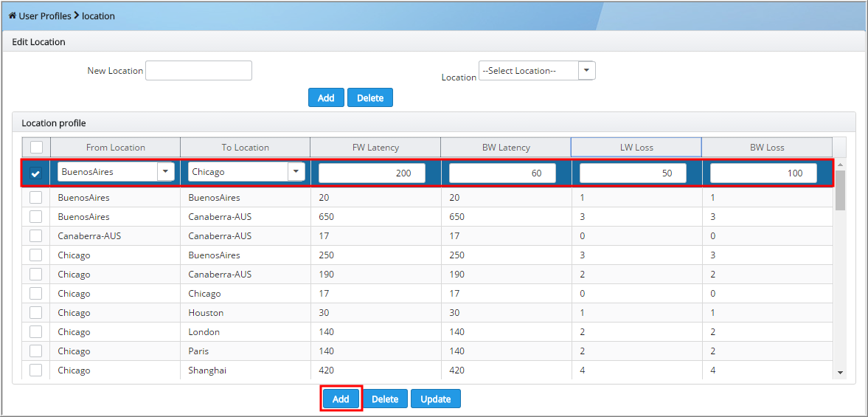The image size is (868, 417).
Task: Click the location breadcrumb item
Action: pos(98,16)
